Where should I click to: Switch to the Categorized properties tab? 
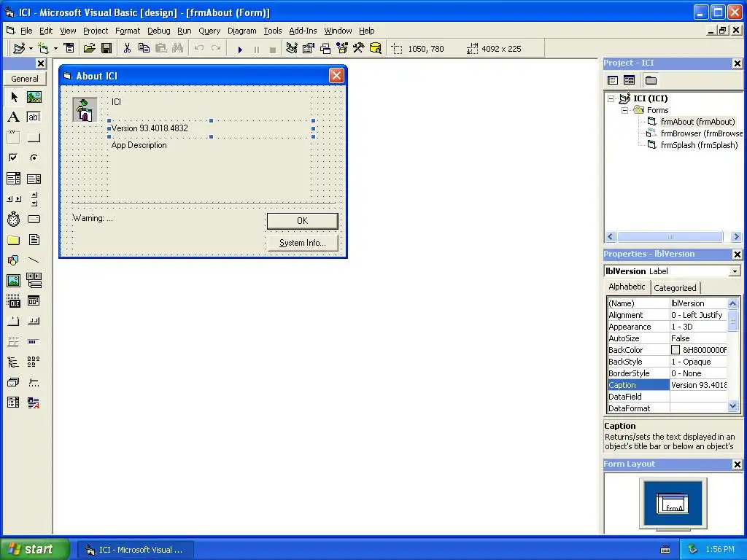[x=675, y=287]
